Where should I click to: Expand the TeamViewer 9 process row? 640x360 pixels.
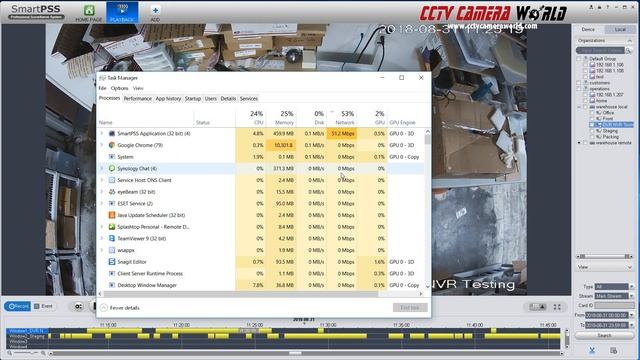click(x=102, y=238)
